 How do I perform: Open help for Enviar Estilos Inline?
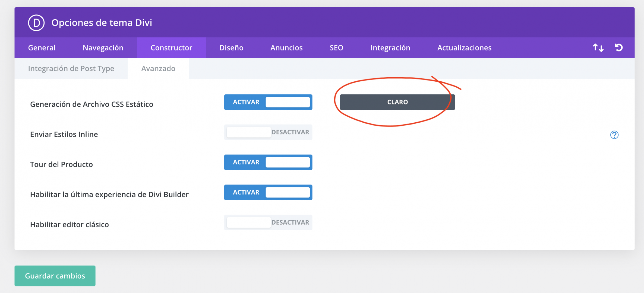coord(614,135)
